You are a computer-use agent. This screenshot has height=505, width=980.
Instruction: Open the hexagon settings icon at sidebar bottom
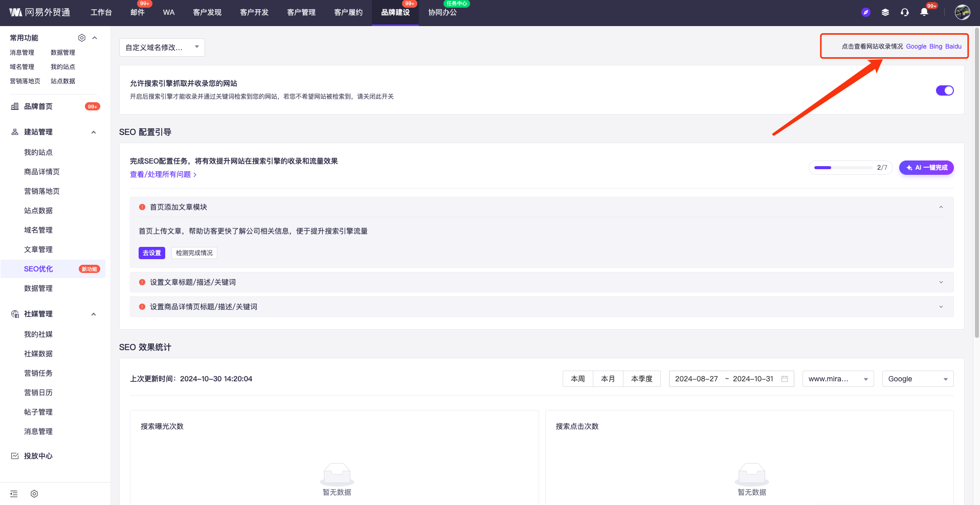[34, 494]
